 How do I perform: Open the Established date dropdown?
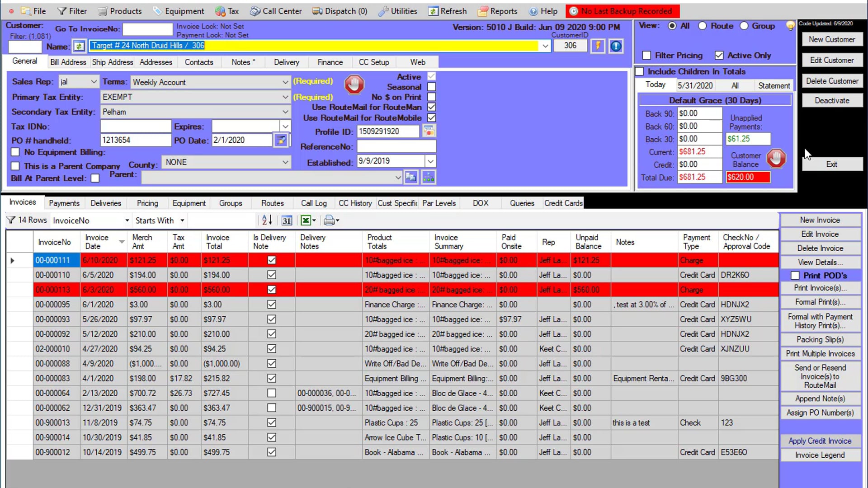pos(430,161)
